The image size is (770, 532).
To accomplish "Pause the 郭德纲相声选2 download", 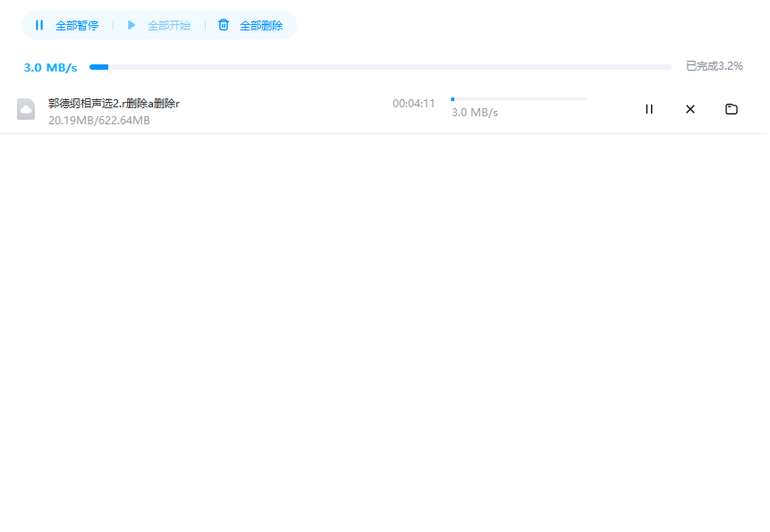I will coord(649,109).
